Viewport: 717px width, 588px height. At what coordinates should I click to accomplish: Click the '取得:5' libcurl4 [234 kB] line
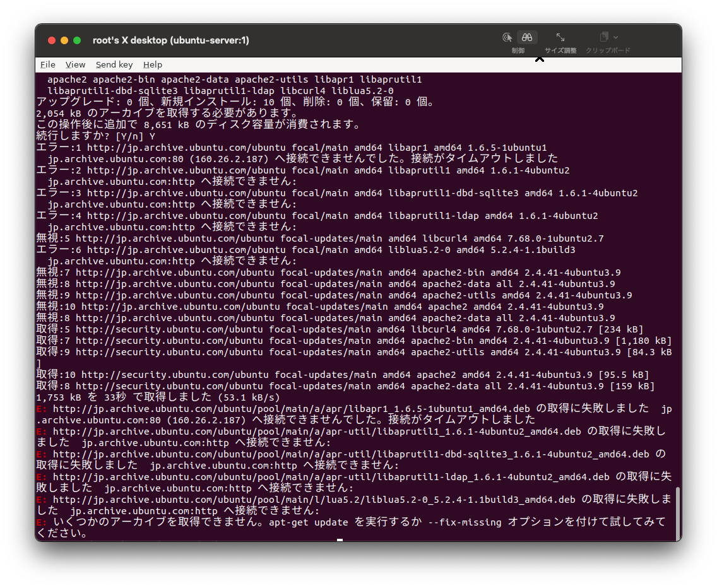point(340,329)
